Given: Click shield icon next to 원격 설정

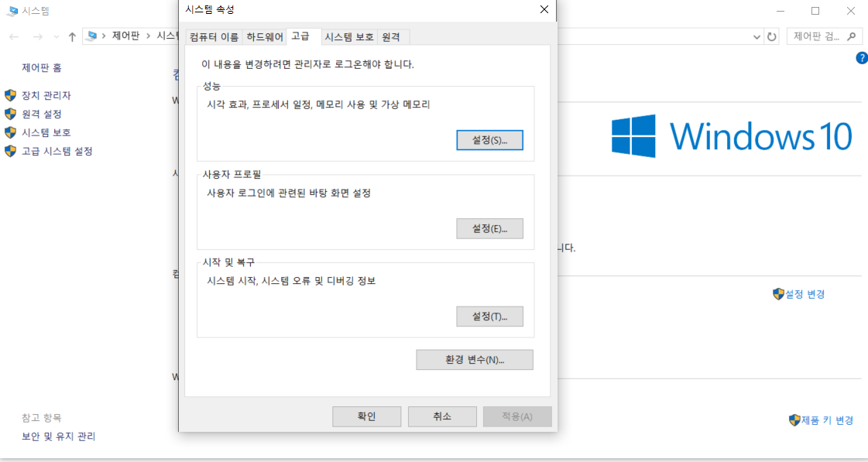Looking at the screenshot, I should pyautogui.click(x=11, y=114).
